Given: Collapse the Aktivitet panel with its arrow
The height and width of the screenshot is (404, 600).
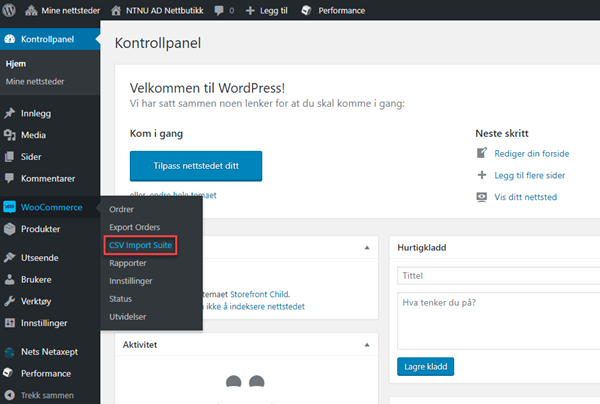Looking at the screenshot, I should pyautogui.click(x=367, y=345).
